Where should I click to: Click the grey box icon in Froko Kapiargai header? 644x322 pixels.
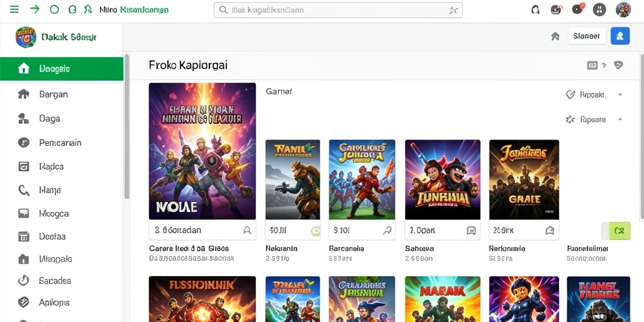(x=592, y=65)
